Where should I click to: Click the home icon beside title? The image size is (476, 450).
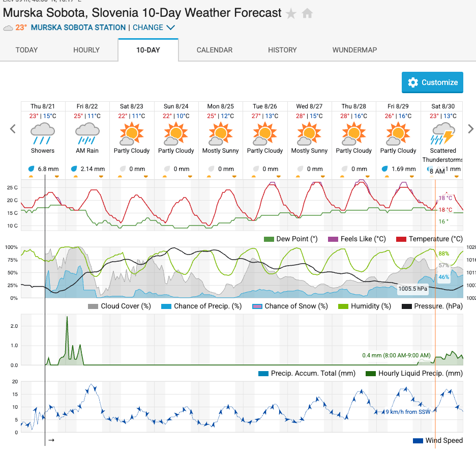(307, 14)
